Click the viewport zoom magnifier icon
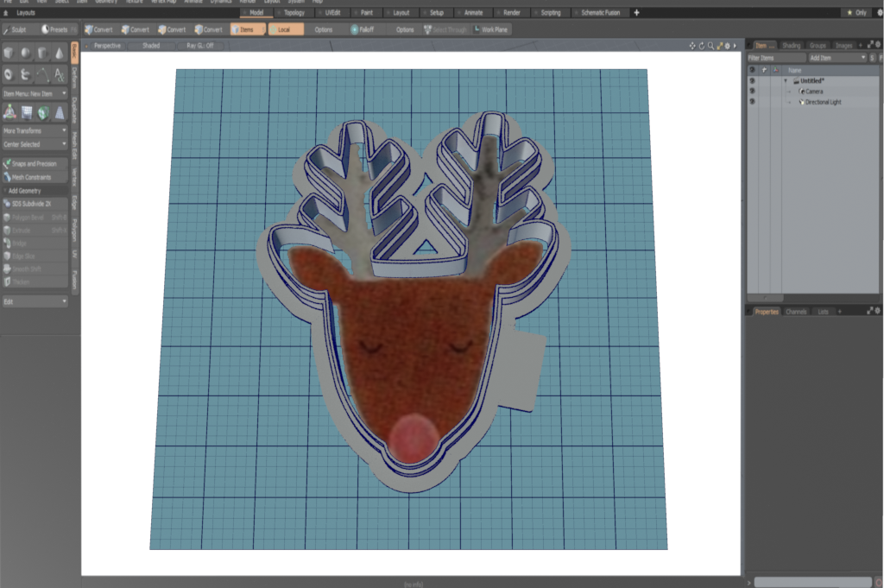The width and height of the screenshot is (884, 588). pyautogui.click(x=711, y=45)
